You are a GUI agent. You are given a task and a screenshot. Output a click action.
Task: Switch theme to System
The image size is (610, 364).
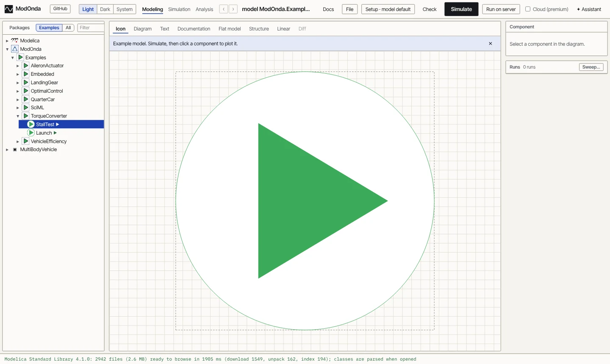tap(125, 9)
